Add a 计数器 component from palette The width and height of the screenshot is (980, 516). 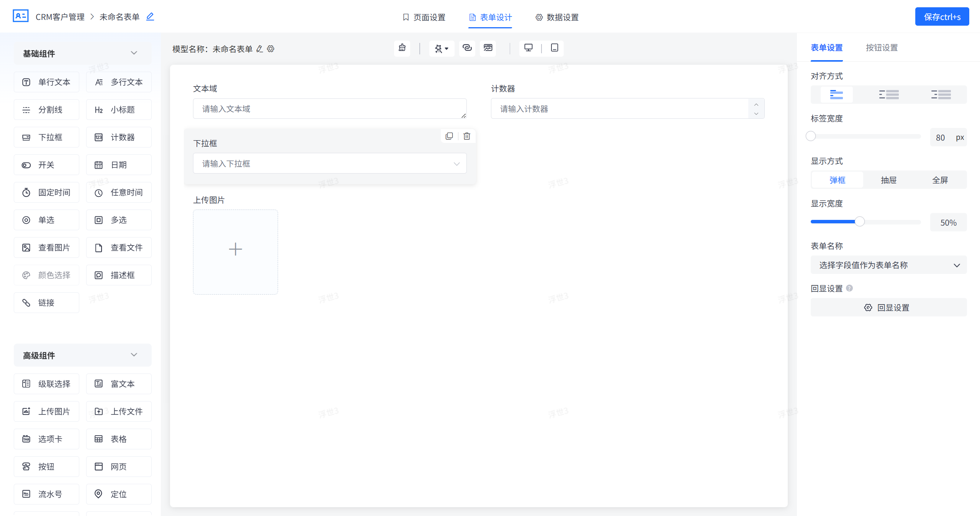coord(119,137)
